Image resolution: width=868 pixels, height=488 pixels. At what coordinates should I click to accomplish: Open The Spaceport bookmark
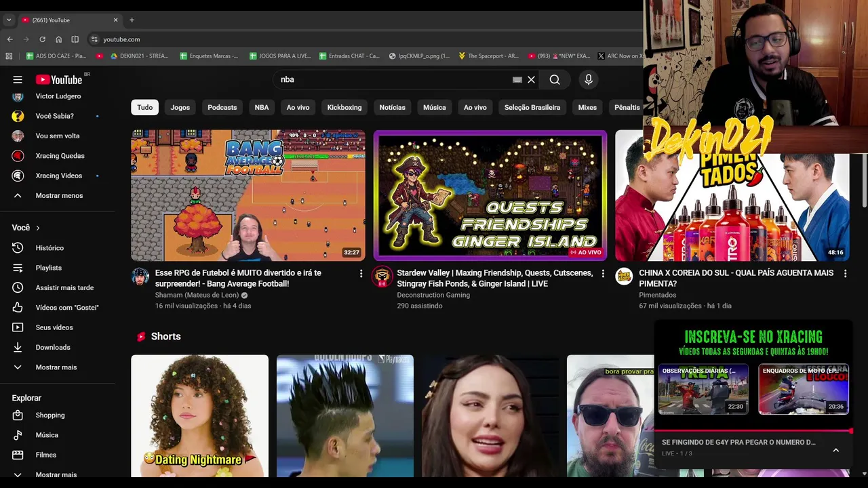click(488, 56)
